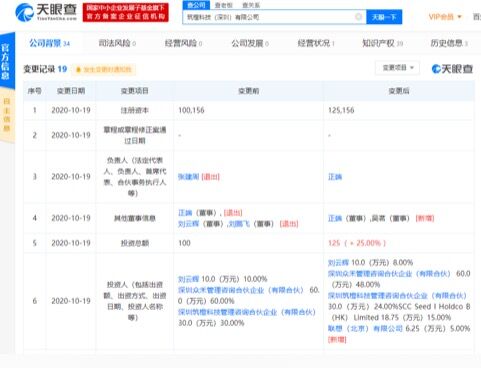The width and height of the screenshot is (481, 368).
Task: Open 张建刚 link in row 3
Action: pos(188,177)
